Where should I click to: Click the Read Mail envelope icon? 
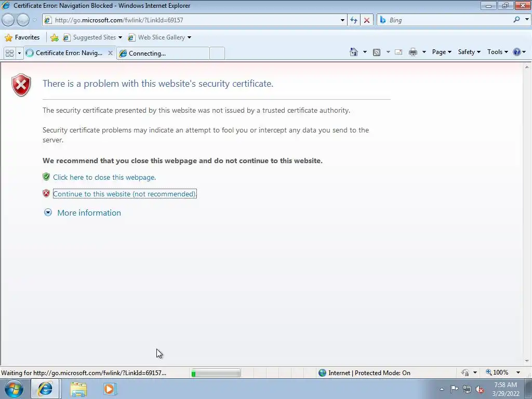398,52
